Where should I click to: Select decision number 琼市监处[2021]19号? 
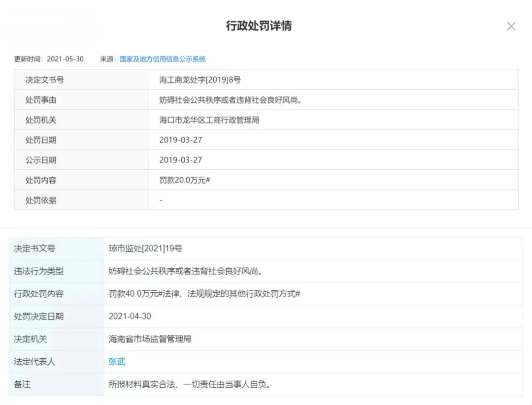tap(145, 249)
